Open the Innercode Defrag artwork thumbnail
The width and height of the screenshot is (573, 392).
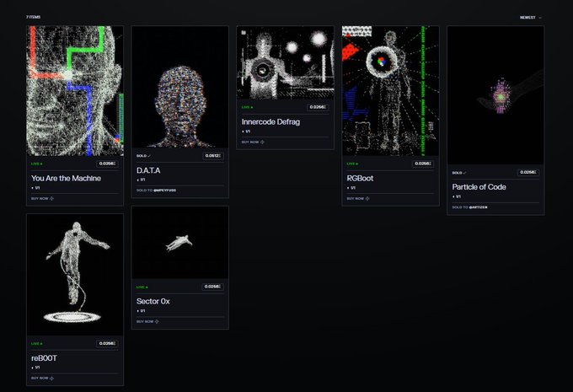(x=285, y=62)
